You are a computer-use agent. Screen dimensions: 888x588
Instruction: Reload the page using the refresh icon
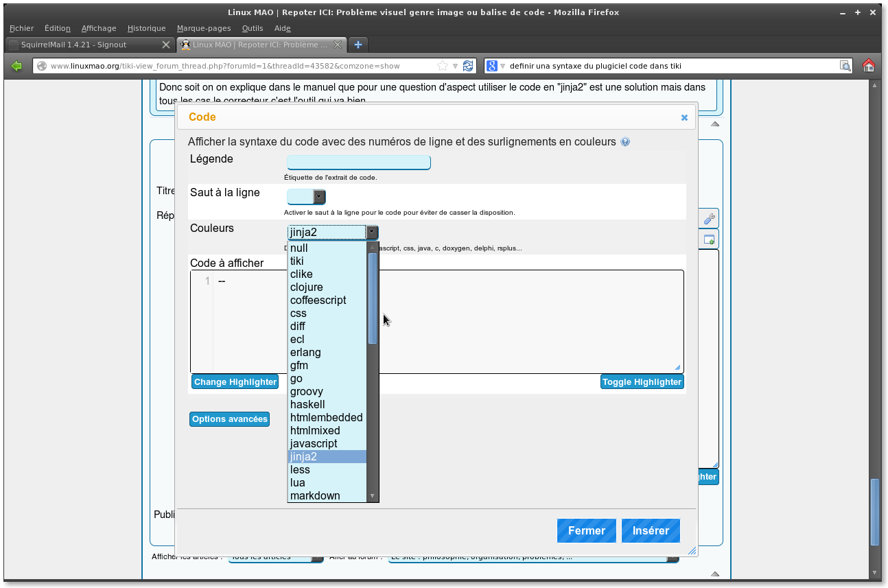[468, 66]
